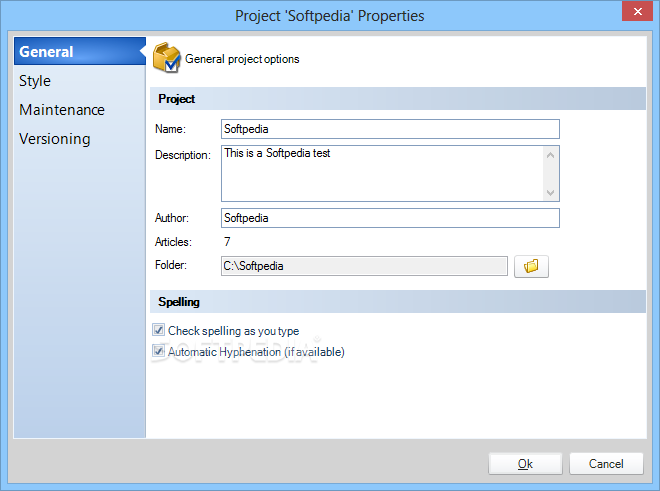The width and height of the screenshot is (660, 491).
Task: Click the Description scroll up arrow
Action: point(550,155)
